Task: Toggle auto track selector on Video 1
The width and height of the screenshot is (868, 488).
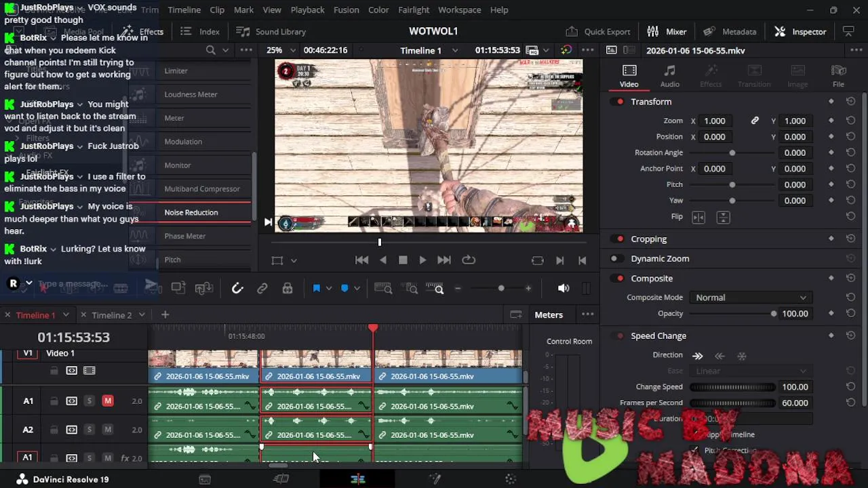Action: pyautogui.click(x=72, y=371)
